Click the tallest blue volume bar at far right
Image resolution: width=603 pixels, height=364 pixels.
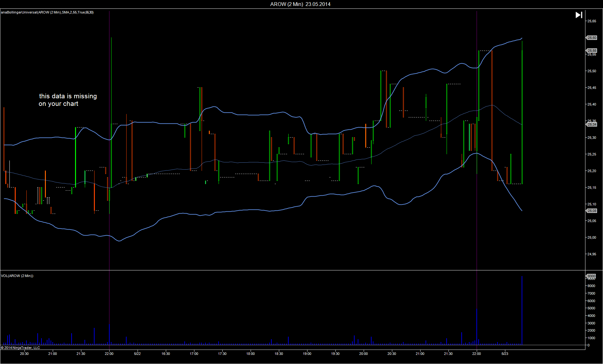[522, 310]
